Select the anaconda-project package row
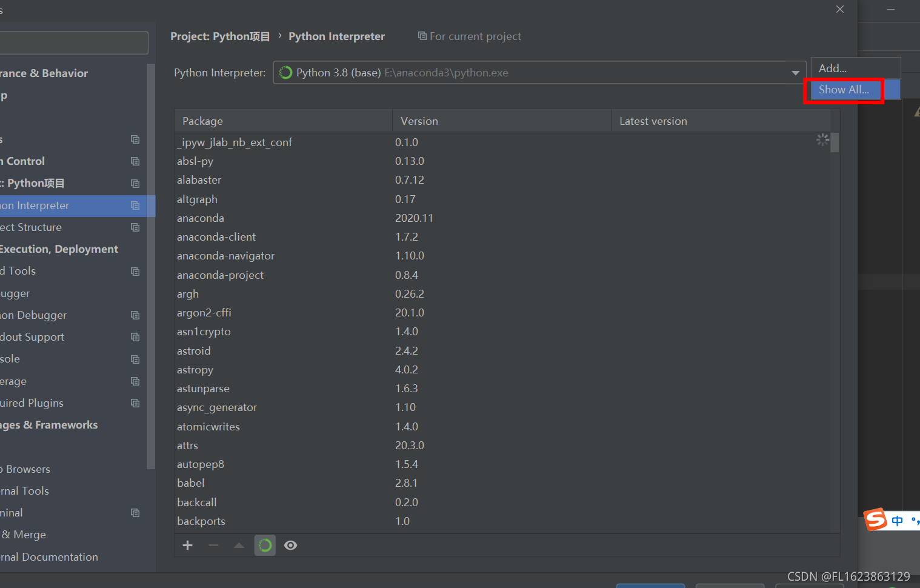Viewport: 920px width, 588px height. click(x=502, y=275)
